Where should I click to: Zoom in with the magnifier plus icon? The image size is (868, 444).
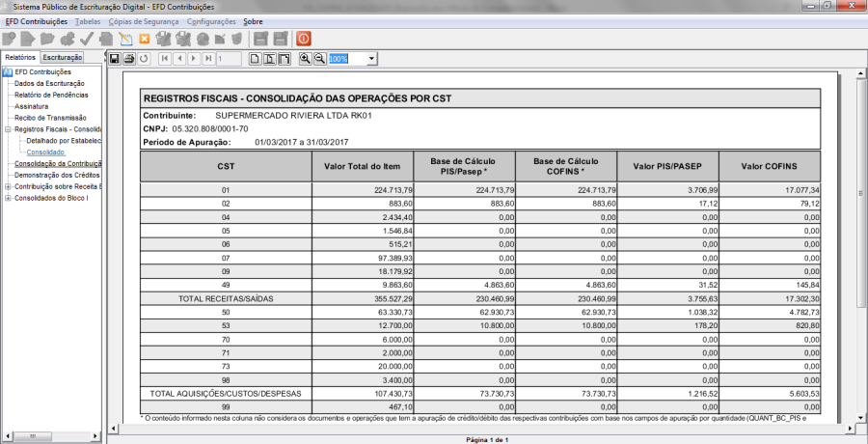pos(305,58)
